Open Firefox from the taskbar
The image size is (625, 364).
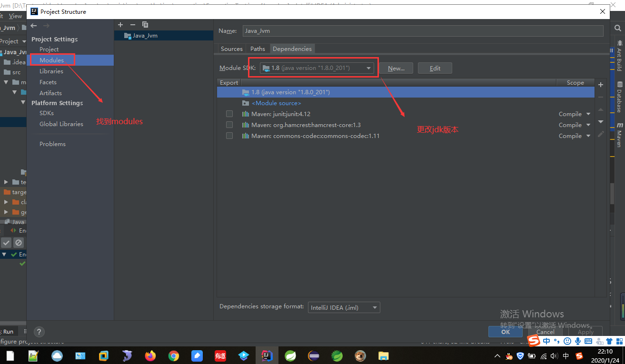pos(150,355)
